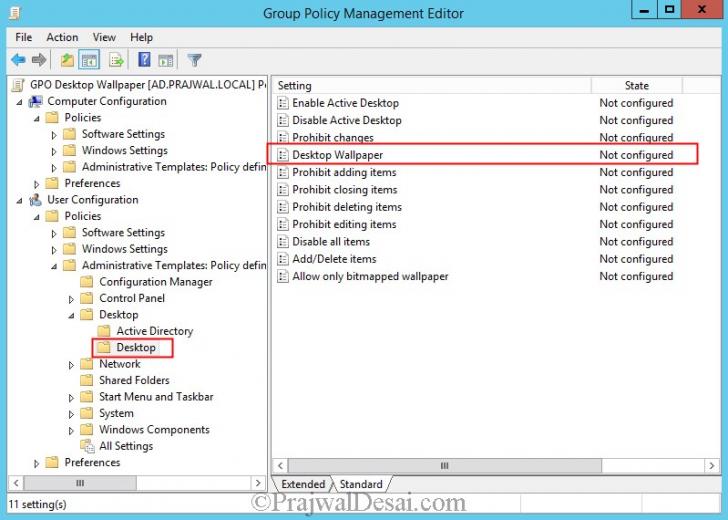Image resolution: width=728 pixels, height=520 pixels.
Task: Select the Desktop Wallpaper setting row
Action: coord(482,155)
